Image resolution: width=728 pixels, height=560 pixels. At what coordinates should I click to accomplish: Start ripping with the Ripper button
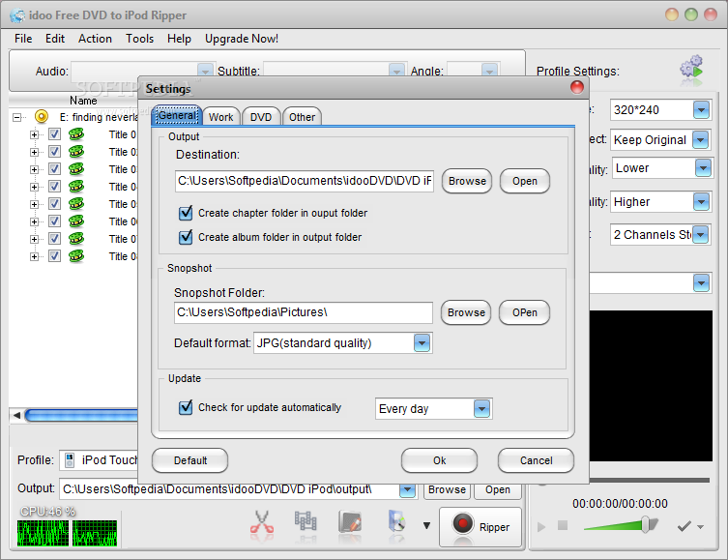click(x=480, y=526)
